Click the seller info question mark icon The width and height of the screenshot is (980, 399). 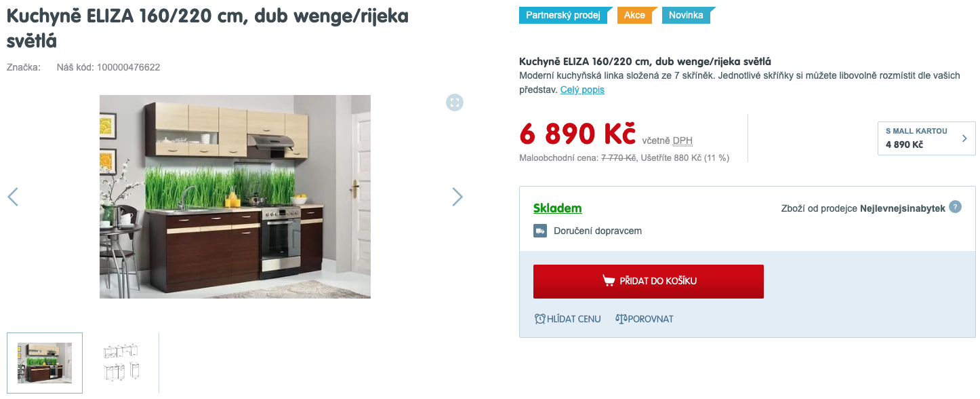pyautogui.click(x=955, y=207)
